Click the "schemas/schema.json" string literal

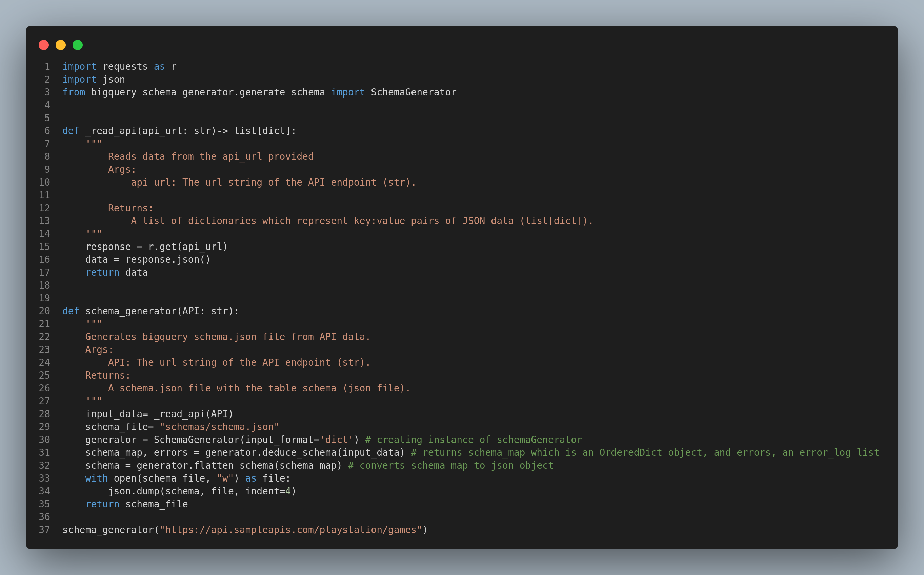219,427
